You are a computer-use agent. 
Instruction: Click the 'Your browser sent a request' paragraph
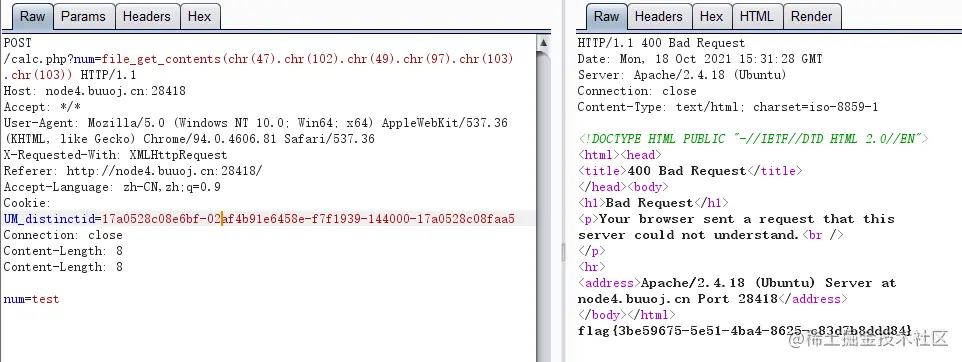point(736,226)
